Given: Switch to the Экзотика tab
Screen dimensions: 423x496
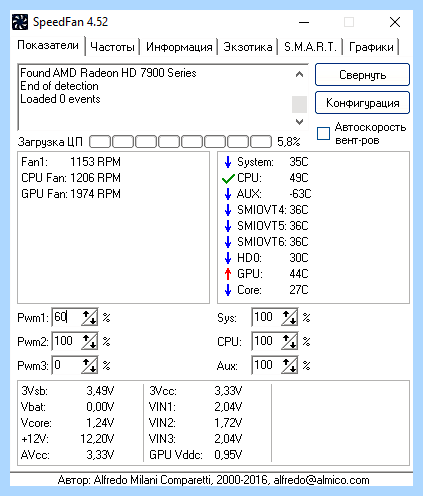Looking at the screenshot, I should pos(248,47).
